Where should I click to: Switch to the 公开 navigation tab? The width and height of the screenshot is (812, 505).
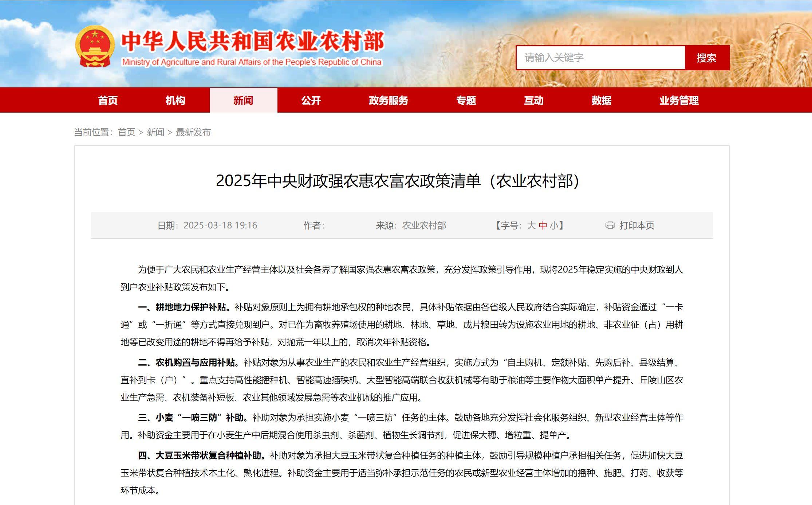[x=310, y=101]
